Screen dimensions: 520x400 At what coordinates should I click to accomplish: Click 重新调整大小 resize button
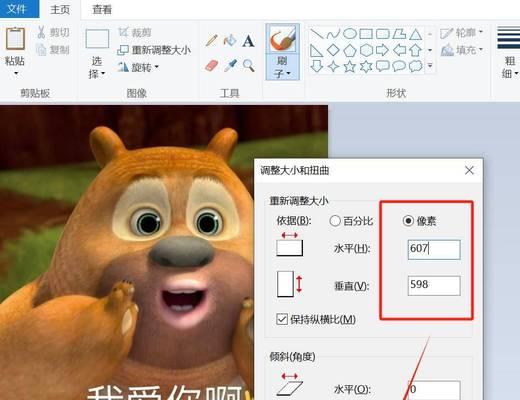pos(154,50)
